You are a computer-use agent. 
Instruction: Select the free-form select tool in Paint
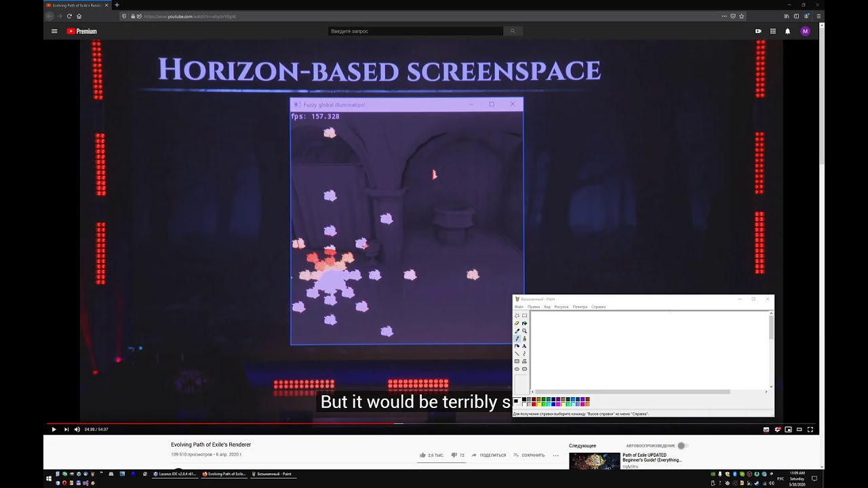[517, 315]
